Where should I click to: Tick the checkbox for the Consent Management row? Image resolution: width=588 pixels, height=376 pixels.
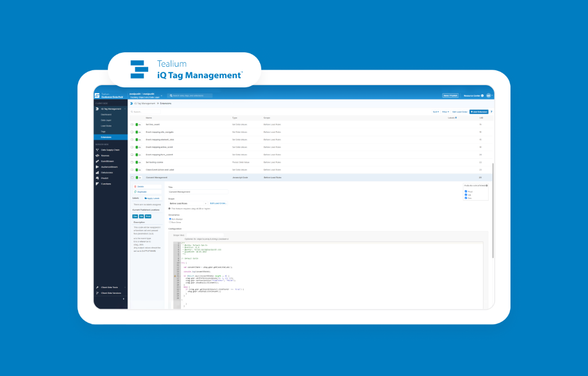pos(132,178)
